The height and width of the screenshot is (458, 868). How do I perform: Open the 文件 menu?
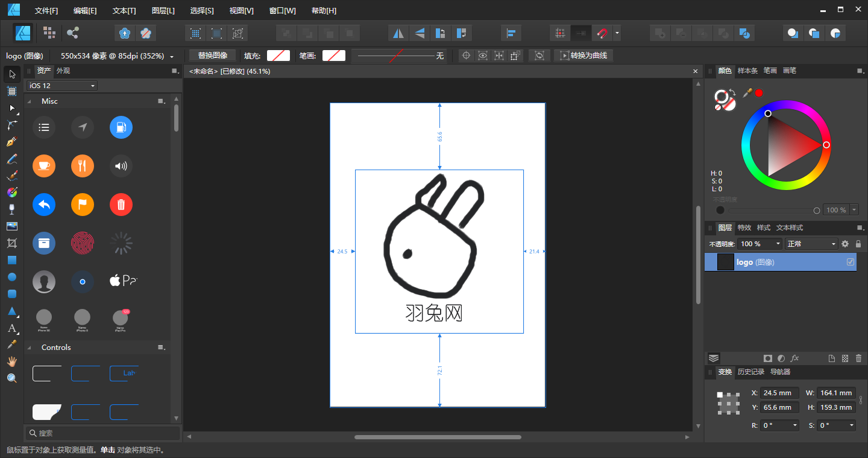point(46,11)
